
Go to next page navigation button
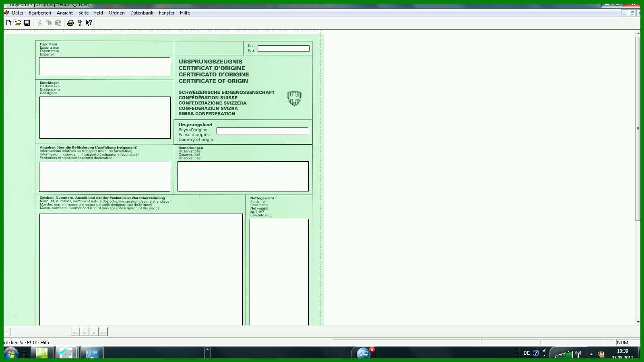click(94, 332)
